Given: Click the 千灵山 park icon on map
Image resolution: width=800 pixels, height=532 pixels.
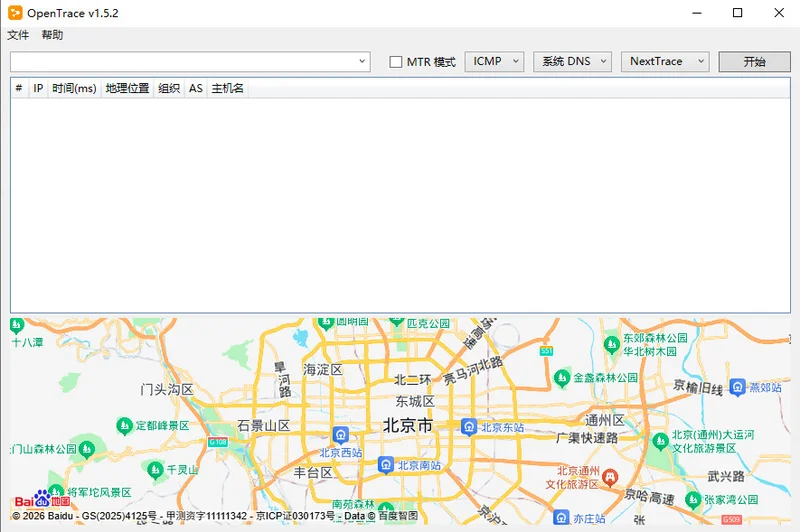Looking at the screenshot, I should click(155, 470).
